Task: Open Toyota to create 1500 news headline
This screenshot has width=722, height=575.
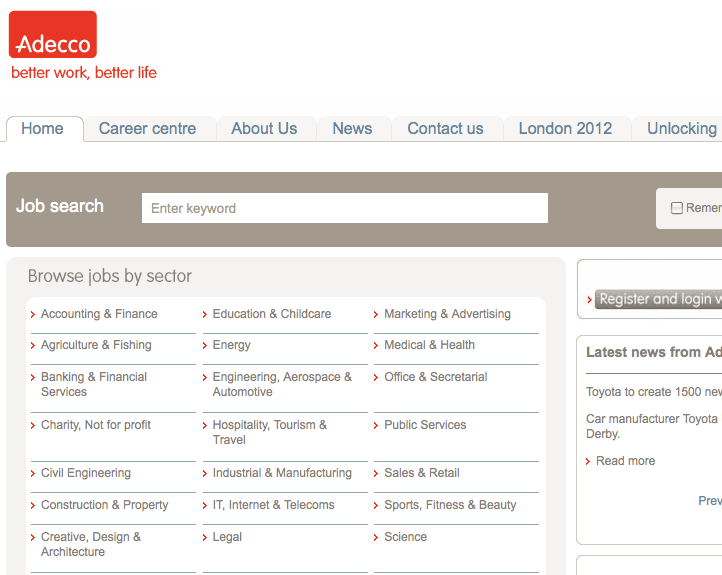Action: coord(654,392)
